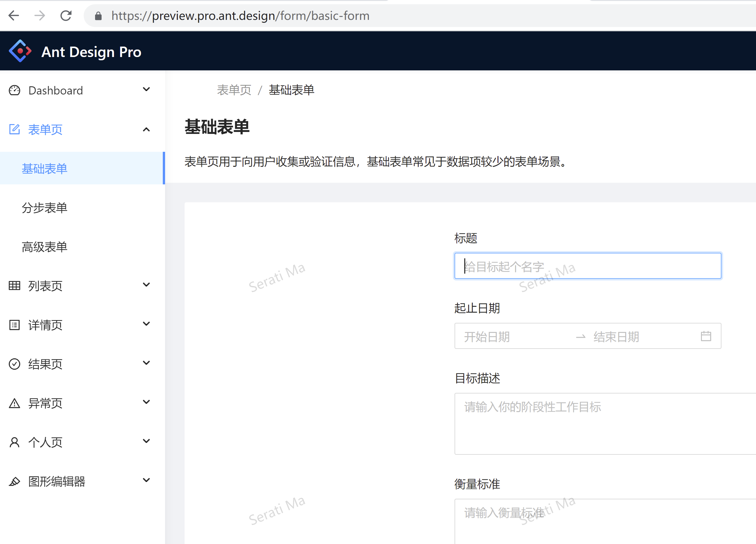Image resolution: width=756 pixels, height=544 pixels.
Task: Click the 异常页 warning triangle icon
Action: [14, 403]
